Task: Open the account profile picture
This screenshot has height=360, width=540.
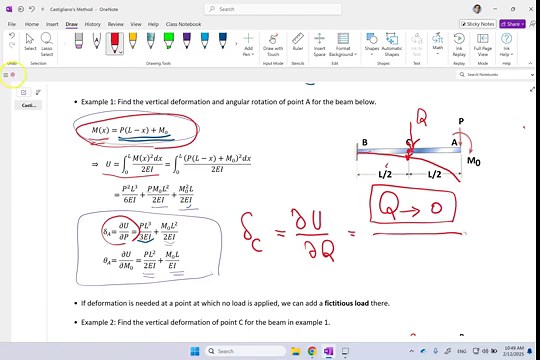Action: tap(477, 9)
